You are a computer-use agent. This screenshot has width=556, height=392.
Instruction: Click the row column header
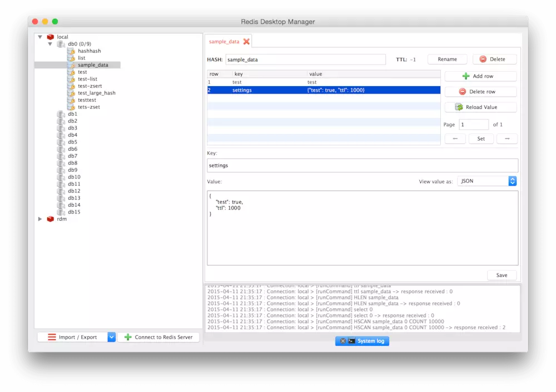220,74
